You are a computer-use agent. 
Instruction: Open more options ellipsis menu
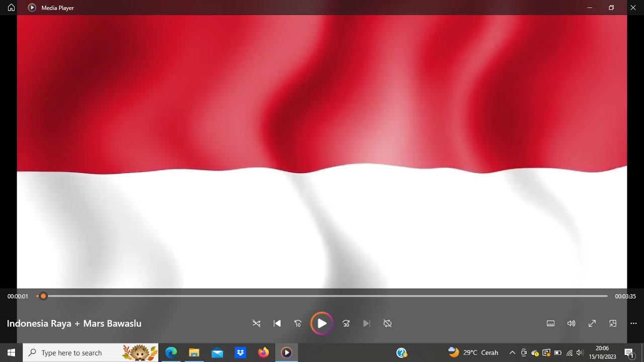coord(633,323)
